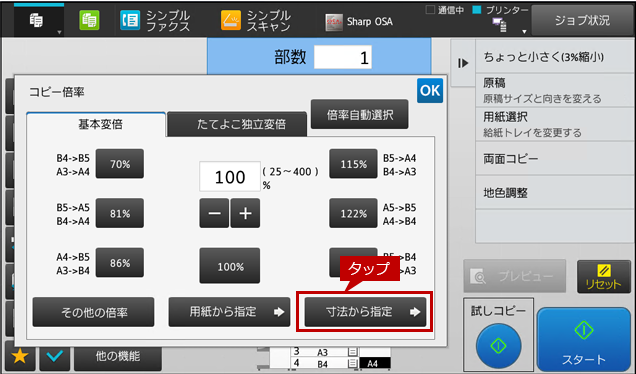Select ちょっと小さく(3%縮小) option

(x=554, y=57)
